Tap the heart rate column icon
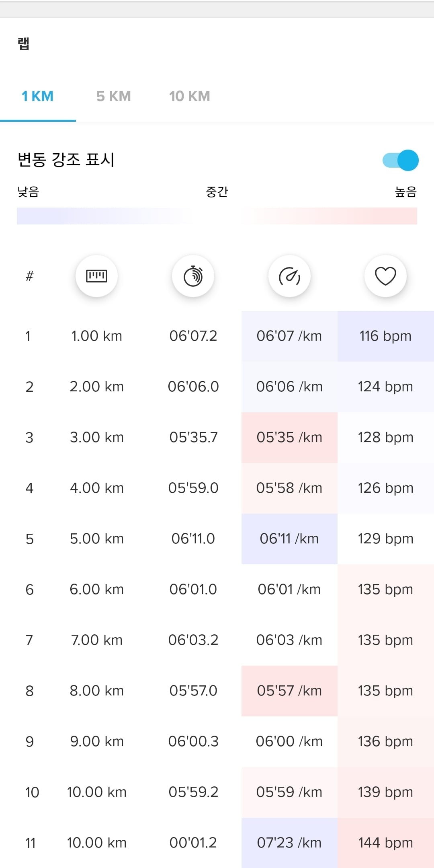 [385, 276]
